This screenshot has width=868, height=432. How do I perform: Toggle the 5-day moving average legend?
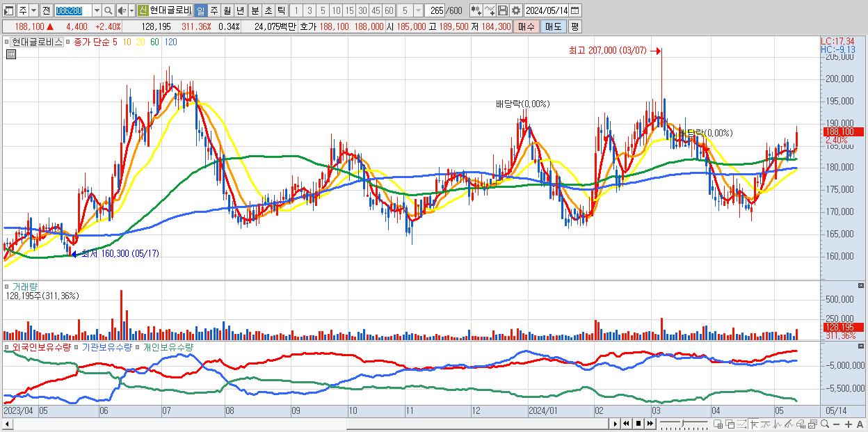pos(115,42)
